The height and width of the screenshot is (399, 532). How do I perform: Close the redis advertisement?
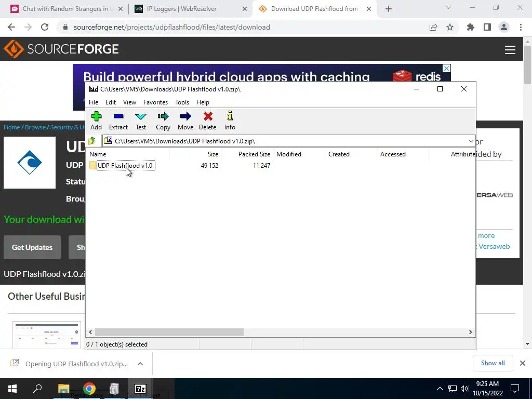coord(447,68)
